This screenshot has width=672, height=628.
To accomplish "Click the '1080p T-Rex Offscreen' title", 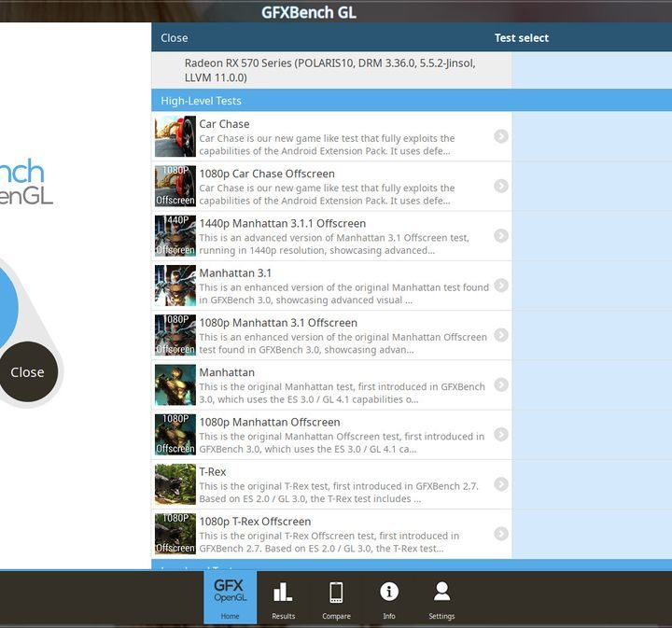I will pos(255,522).
